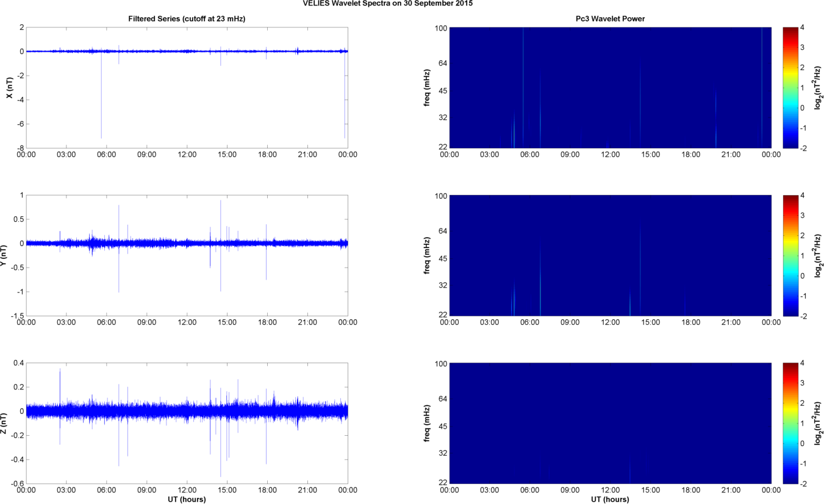This screenshot has height=504, width=824.
Task: Click '18:00' tick under the Y series plot
Action: 267,322
